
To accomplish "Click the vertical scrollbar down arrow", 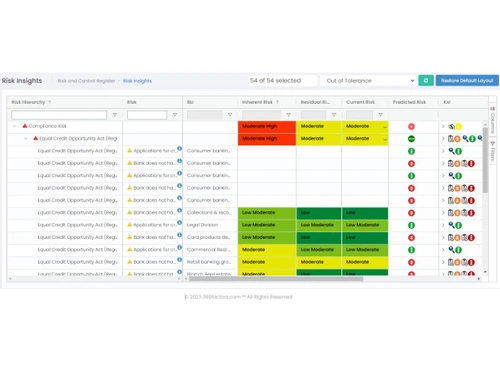I will 485,272.
